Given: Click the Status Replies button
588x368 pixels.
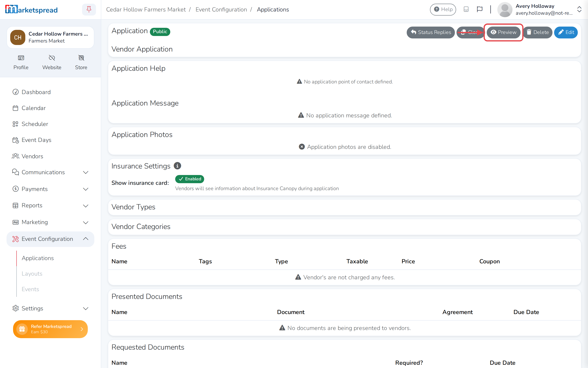Looking at the screenshot, I should click(431, 32).
